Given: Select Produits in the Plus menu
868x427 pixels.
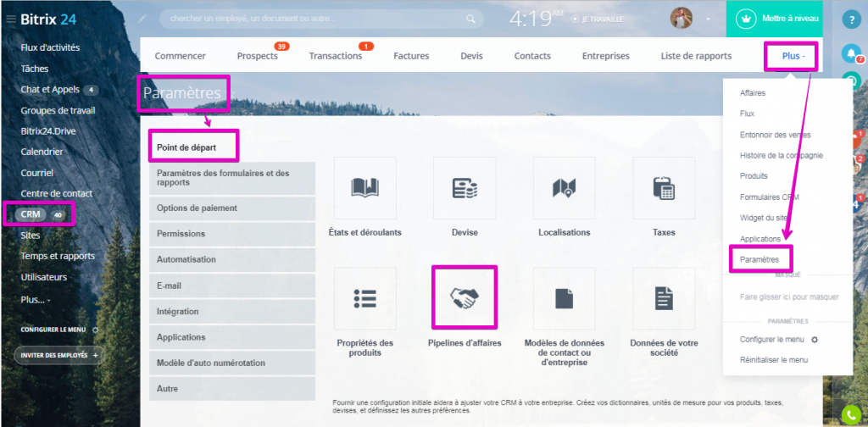Looking at the screenshot, I should [754, 176].
